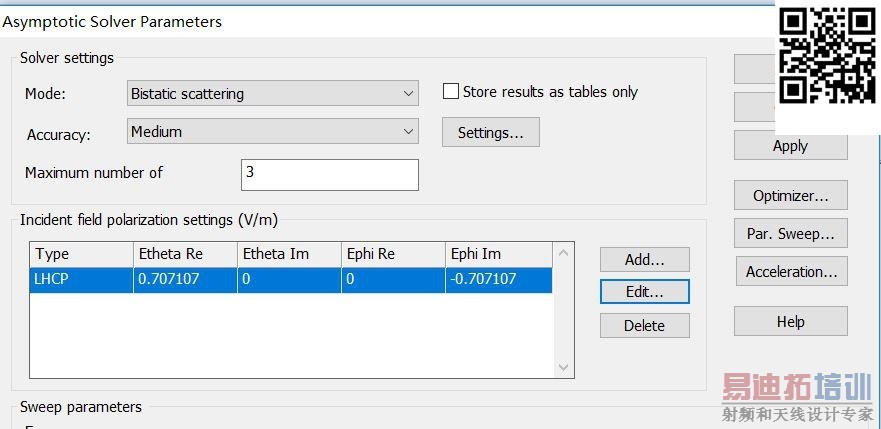The width and height of the screenshot is (881, 429).
Task: Click the Settings... button
Action: coord(490,132)
